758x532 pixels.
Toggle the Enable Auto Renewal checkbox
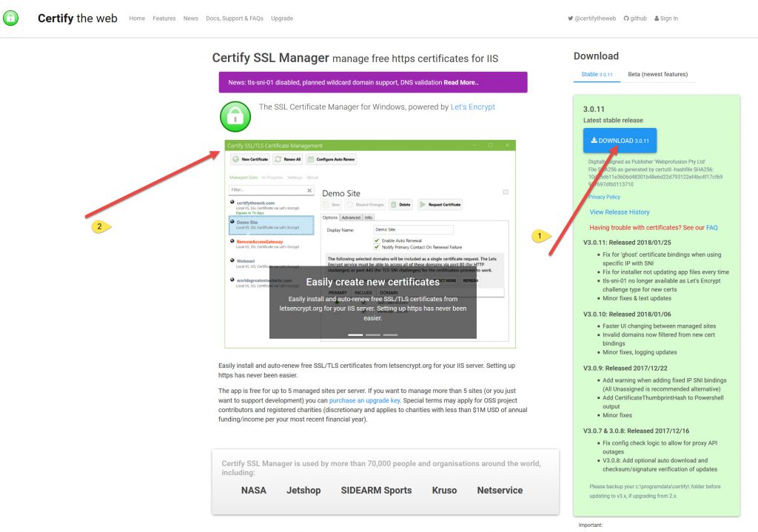click(377, 240)
